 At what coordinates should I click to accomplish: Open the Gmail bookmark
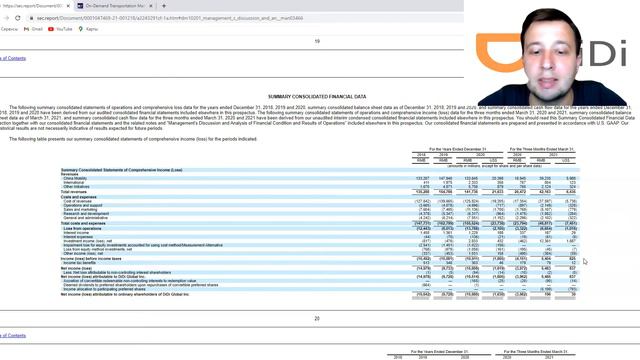pyautogui.click(x=33, y=29)
